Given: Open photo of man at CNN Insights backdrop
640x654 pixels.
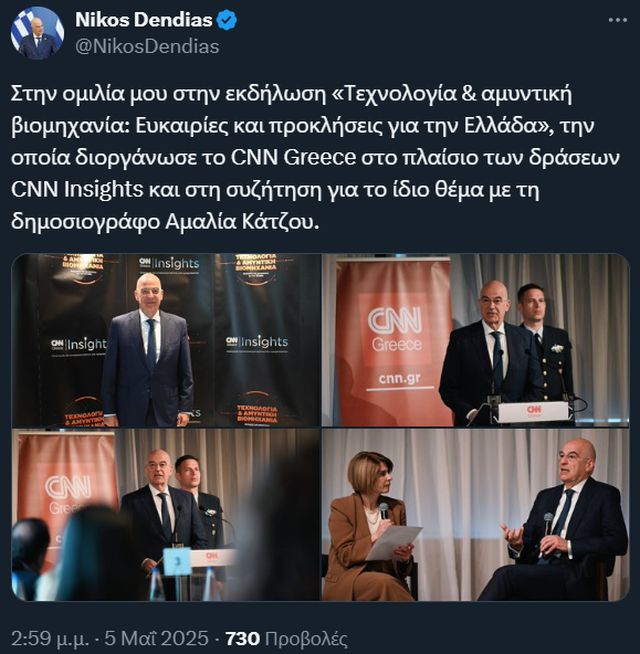Looking at the screenshot, I should [166, 340].
